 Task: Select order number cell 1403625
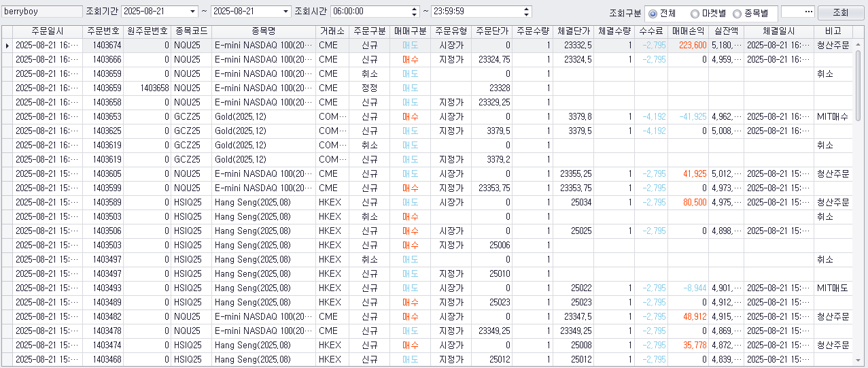103,131
